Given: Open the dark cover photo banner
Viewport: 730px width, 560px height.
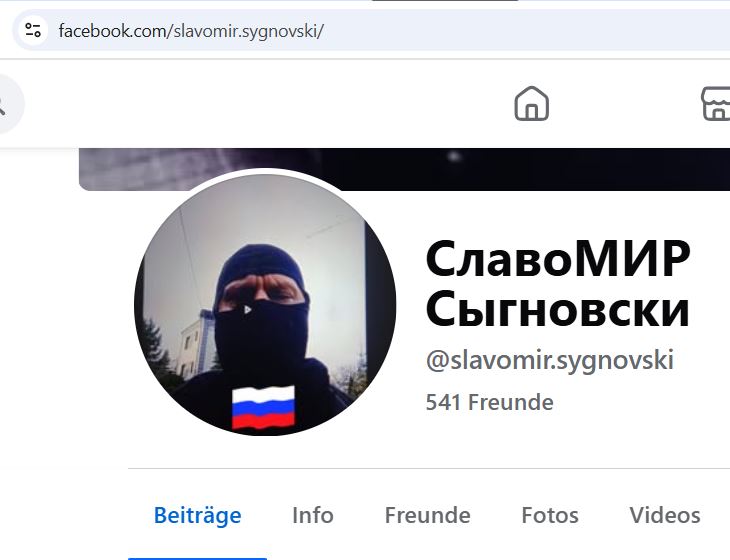Looking at the screenshot, I should click(404, 169).
